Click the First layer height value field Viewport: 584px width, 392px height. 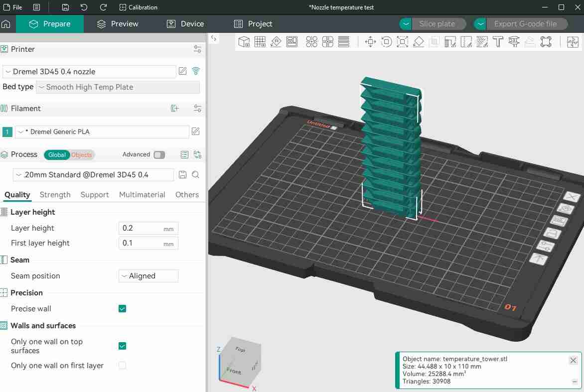point(148,243)
